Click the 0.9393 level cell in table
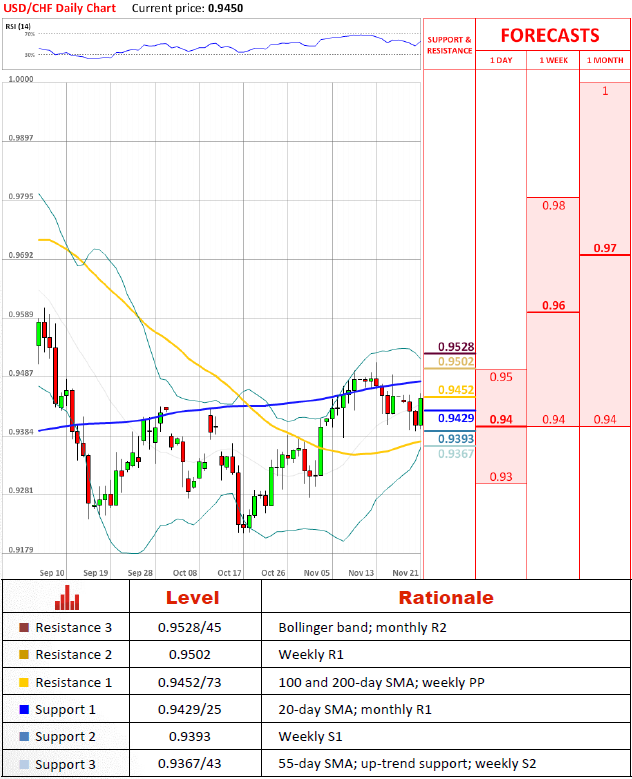The height and width of the screenshot is (779, 632). point(190,737)
